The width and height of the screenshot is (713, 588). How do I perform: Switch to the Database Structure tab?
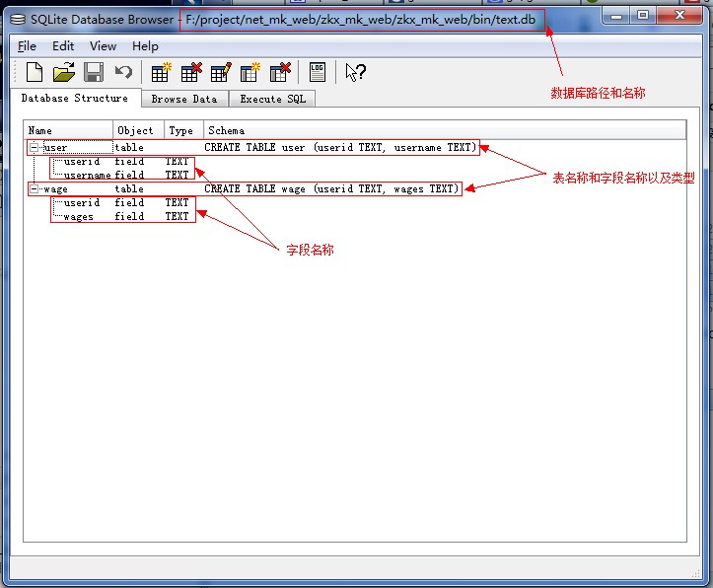tap(75, 99)
